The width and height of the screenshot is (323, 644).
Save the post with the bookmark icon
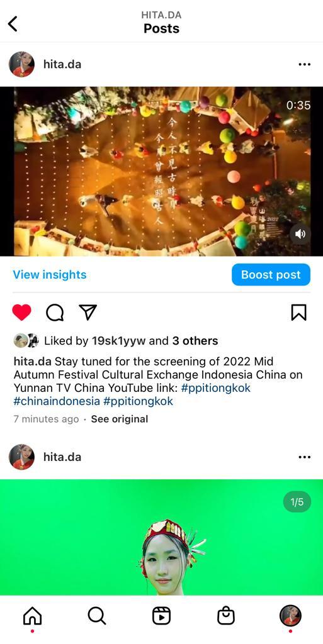coord(298,313)
